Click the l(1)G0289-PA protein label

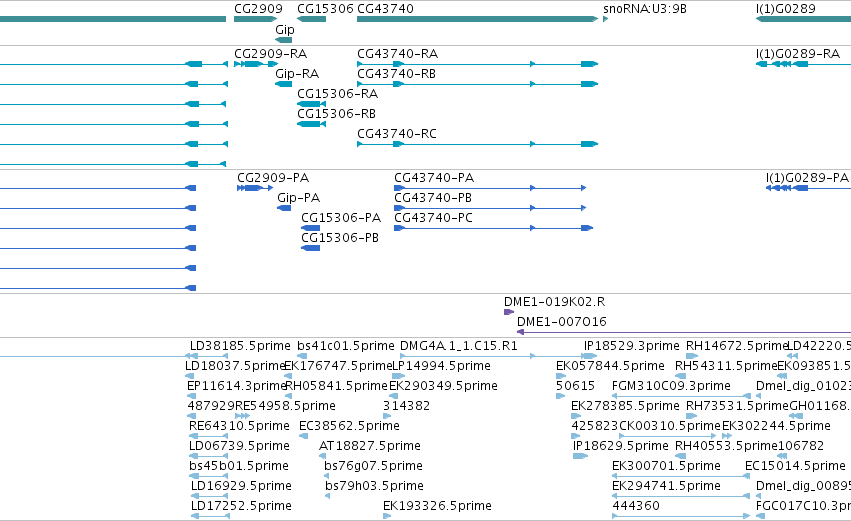(x=807, y=178)
